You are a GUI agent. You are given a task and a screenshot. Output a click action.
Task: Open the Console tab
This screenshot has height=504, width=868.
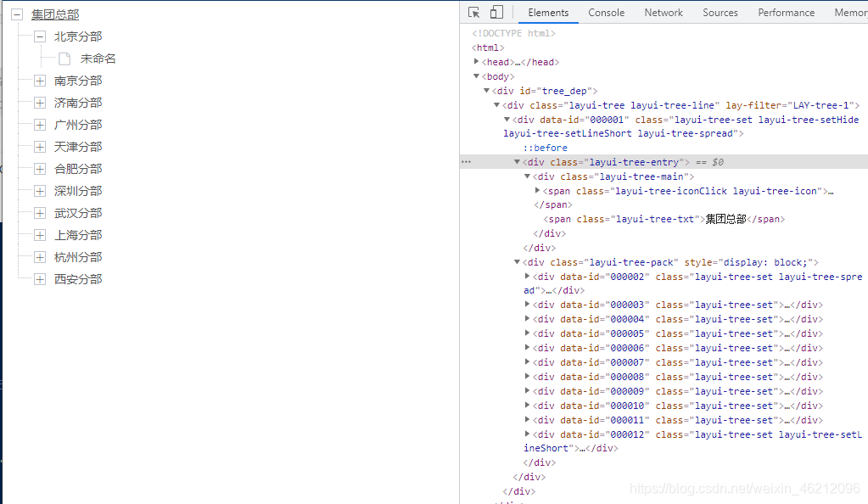[x=606, y=12]
